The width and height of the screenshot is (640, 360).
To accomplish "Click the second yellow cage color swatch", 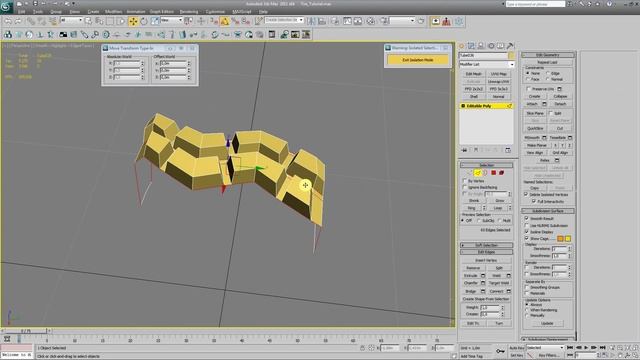I will pos(568,238).
